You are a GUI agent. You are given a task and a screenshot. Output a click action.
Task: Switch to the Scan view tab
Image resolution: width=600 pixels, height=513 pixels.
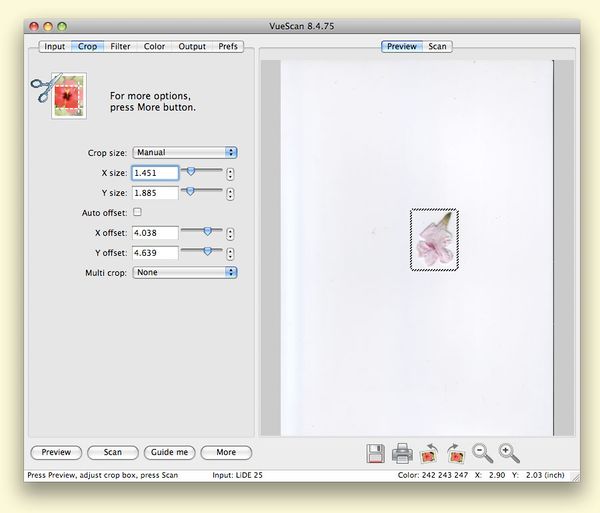[437, 46]
